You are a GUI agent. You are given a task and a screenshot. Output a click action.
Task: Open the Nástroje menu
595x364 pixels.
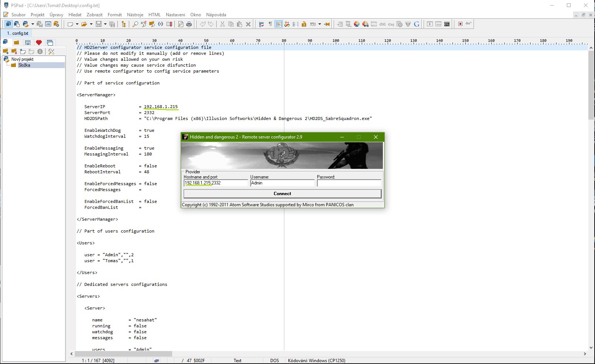[135, 15]
